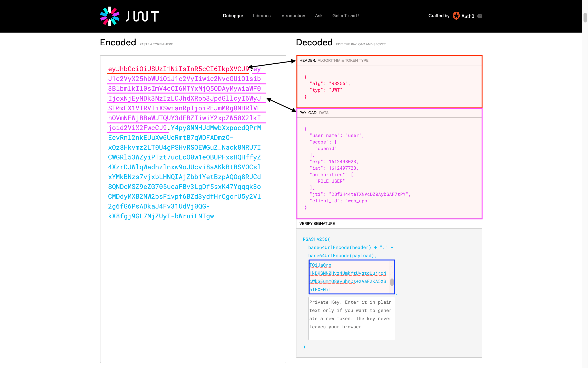Click the red encoded header segment eyJhbGci
The width and height of the screenshot is (588, 368).
[179, 69]
